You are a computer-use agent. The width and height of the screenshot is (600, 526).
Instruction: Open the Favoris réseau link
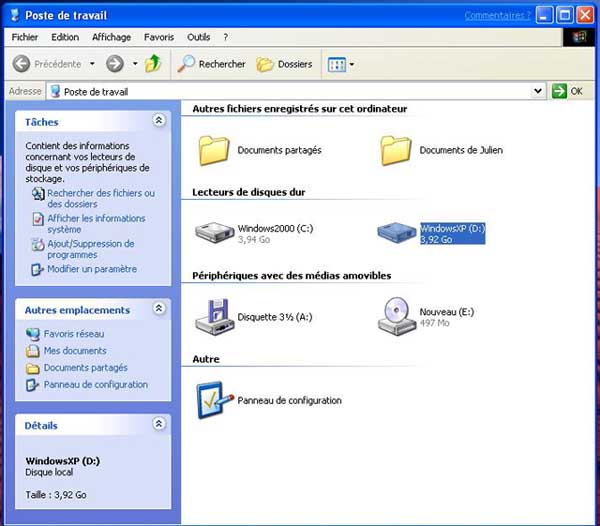(74, 334)
